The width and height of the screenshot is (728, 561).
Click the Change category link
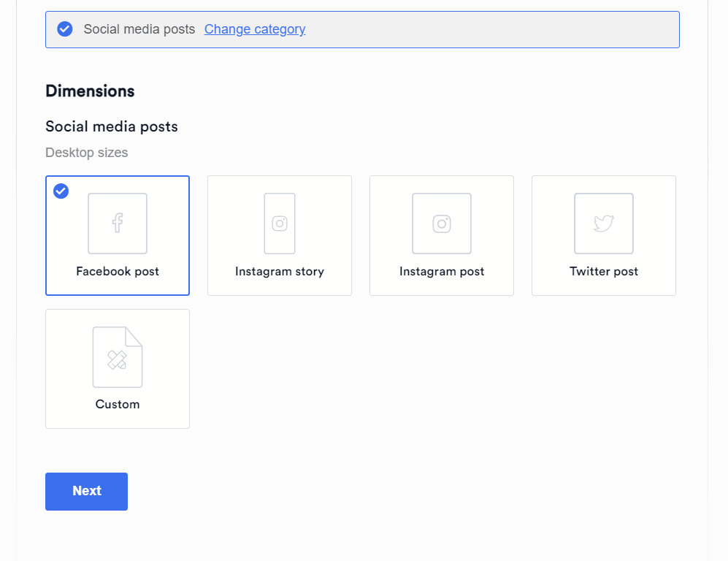255,29
